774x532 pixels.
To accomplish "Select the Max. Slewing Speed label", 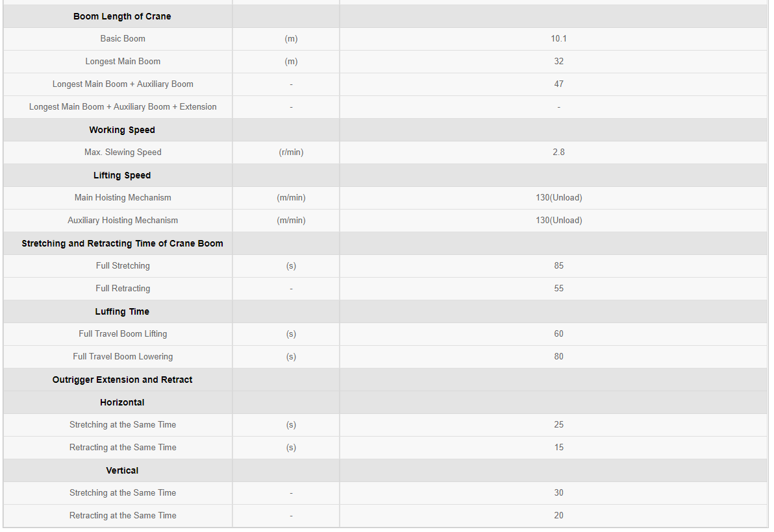I will click(x=123, y=152).
